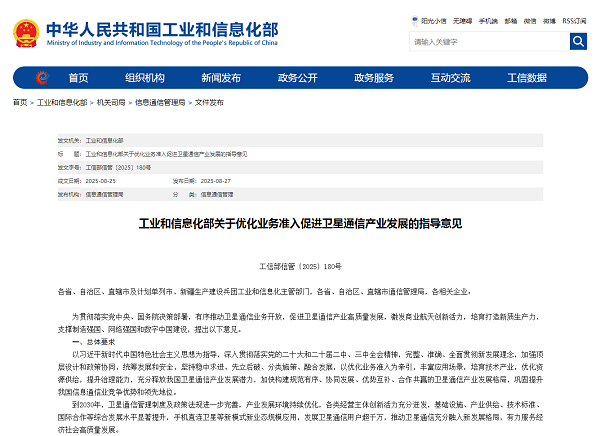Click the English ministry name subtitle
Screen dimensions: 600x436
click(x=162, y=43)
